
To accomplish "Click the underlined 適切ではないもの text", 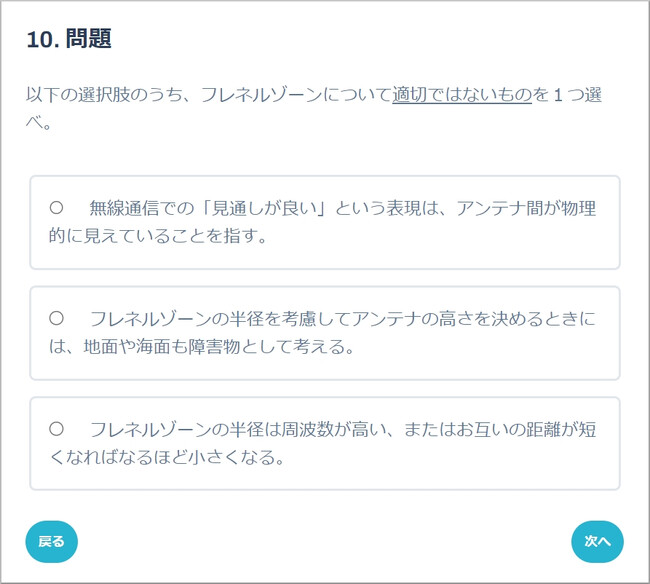I will pos(461,96).
